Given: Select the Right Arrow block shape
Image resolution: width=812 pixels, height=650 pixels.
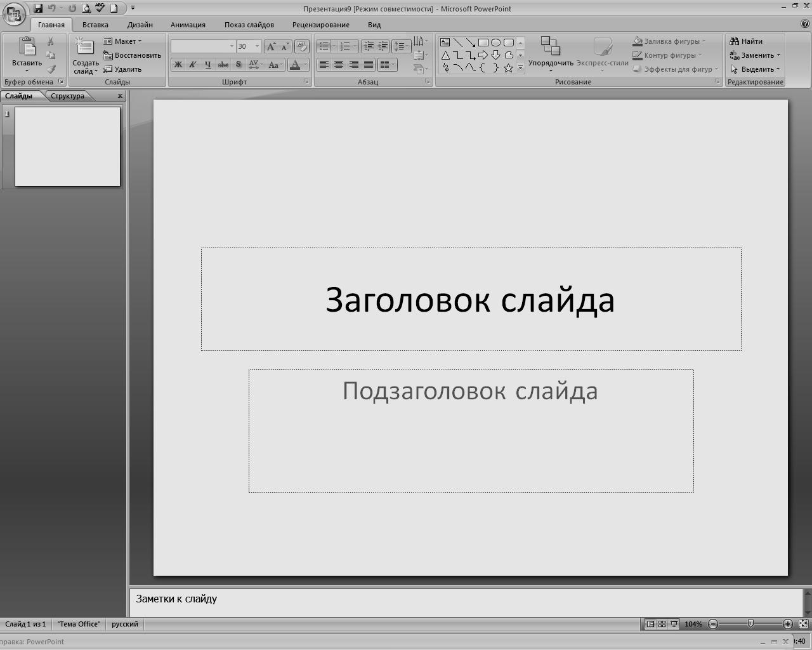Looking at the screenshot, I should pos(483,55).
